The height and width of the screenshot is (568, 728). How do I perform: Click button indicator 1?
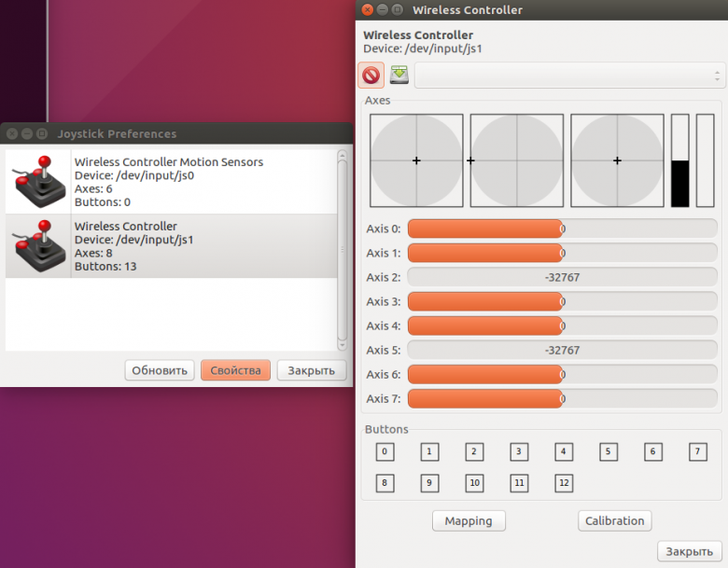(x=429, y=451)
